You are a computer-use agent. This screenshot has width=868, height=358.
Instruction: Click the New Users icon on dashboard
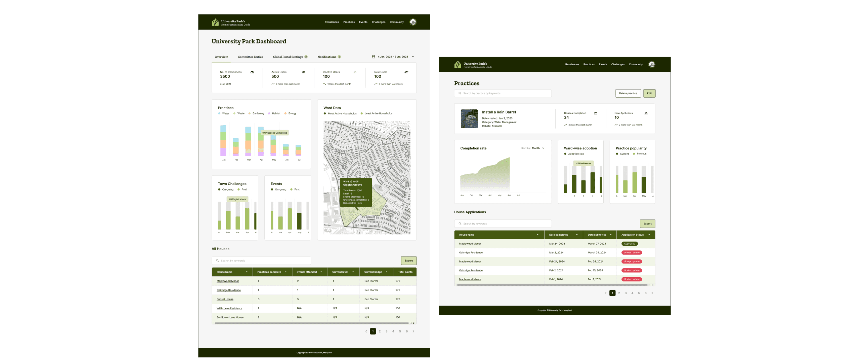point(406,72)
